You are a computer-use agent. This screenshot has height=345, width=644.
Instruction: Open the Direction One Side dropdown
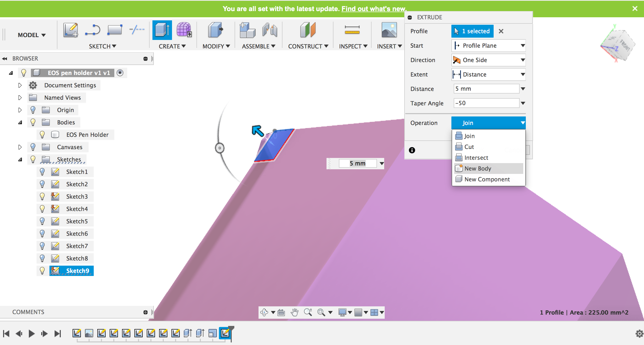[x=488, y=60]
